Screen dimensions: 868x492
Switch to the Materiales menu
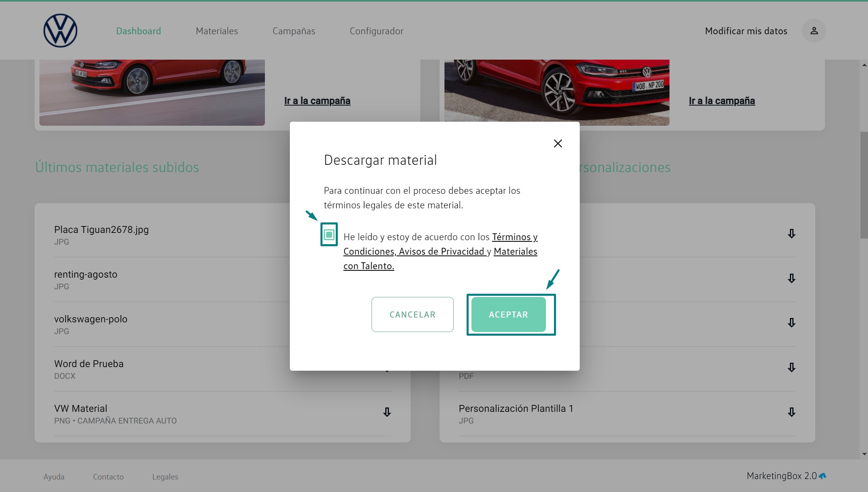(x=217, y=31)
